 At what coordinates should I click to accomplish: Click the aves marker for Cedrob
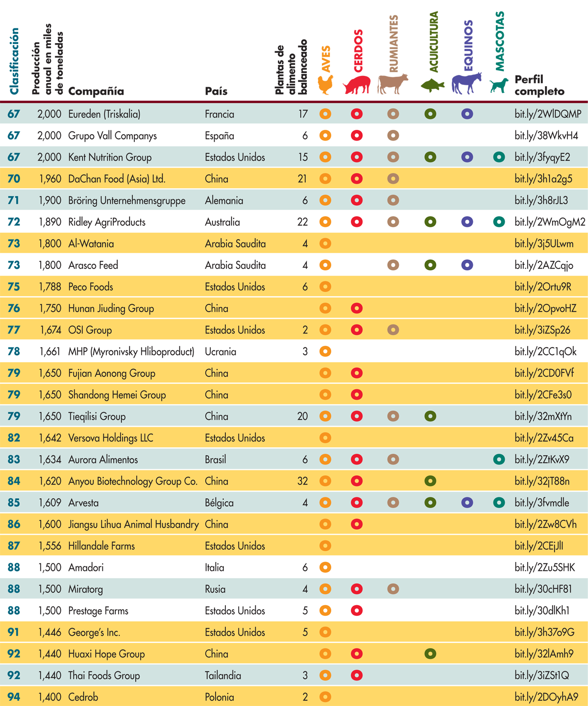coord(325,697)
